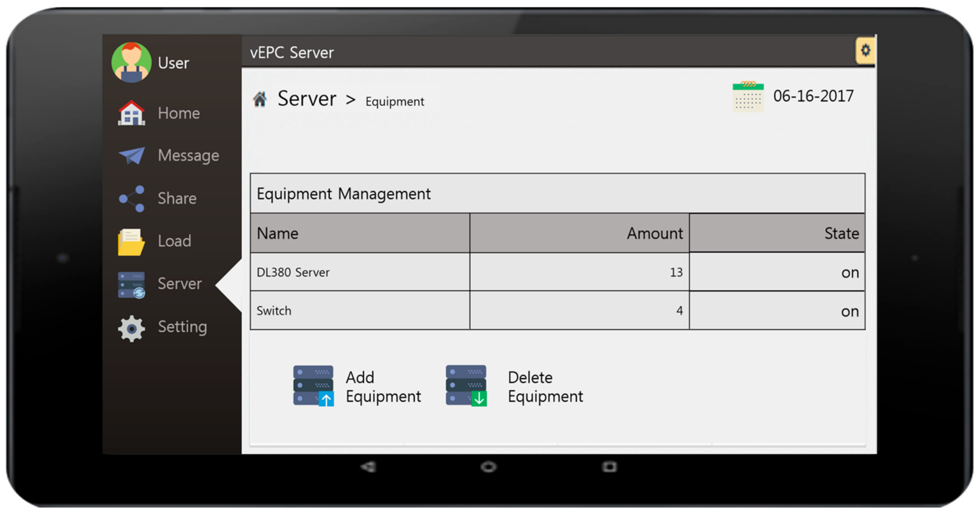Screen dimensions: 980x512
Task: Click the Message paper plane icon
Action: point(131,156)
